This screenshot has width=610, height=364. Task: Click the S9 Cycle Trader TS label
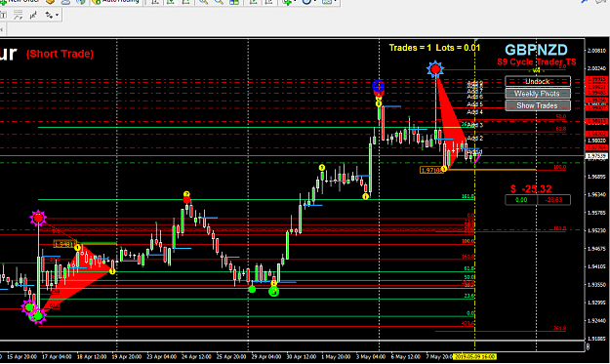(x=537, y=61)
